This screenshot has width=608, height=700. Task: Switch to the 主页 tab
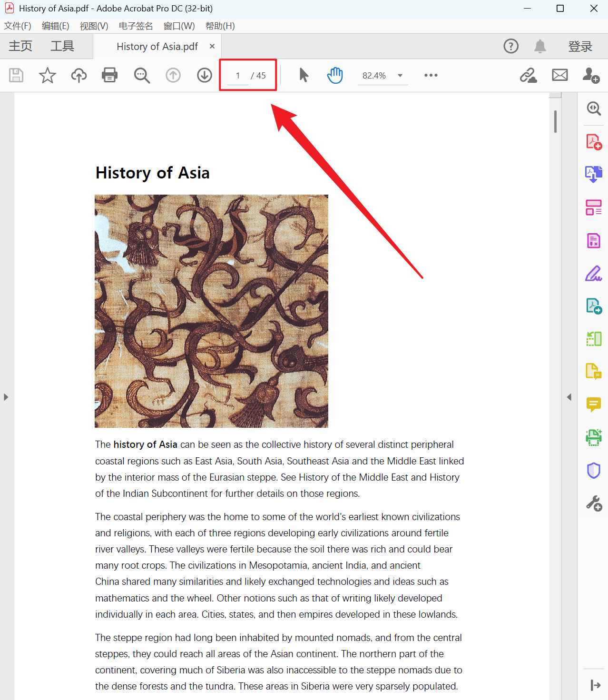pos(20,46)
